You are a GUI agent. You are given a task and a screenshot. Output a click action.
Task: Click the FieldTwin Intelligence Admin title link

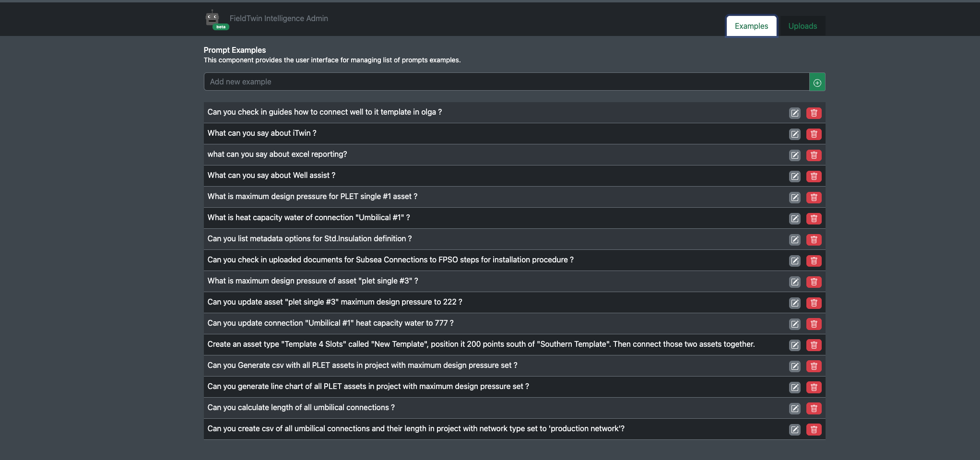click(x=279, y=18)
